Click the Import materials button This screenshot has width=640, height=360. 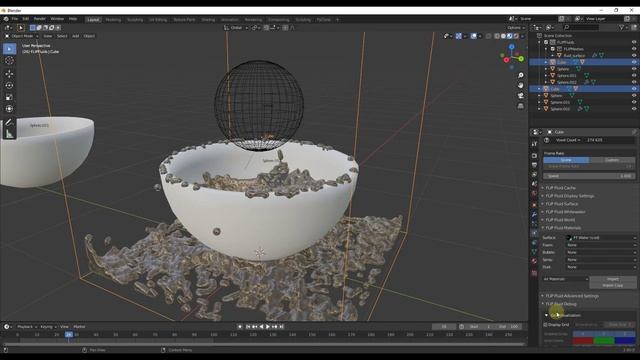[x=613, y=279]
